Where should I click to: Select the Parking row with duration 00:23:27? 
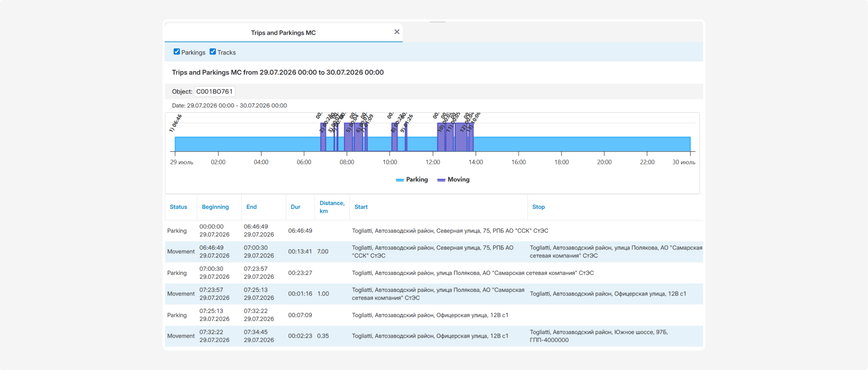point(434,273)
